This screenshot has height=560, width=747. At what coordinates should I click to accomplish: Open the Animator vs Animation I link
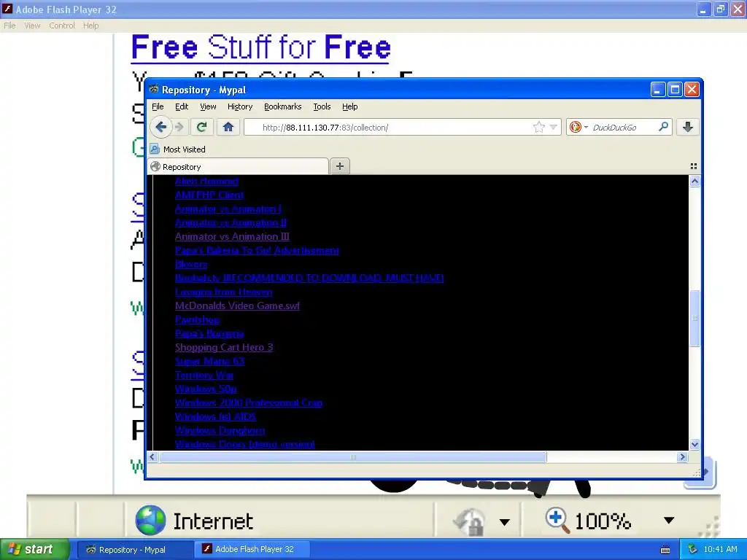[x=228, y=209]
